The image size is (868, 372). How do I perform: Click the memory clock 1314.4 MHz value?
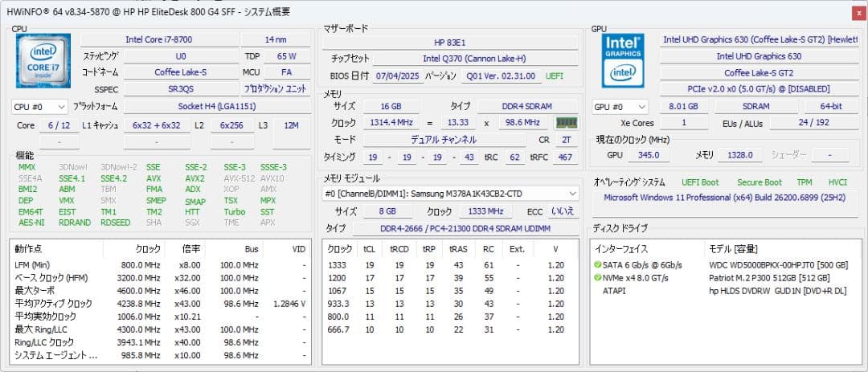coord(391,122)
